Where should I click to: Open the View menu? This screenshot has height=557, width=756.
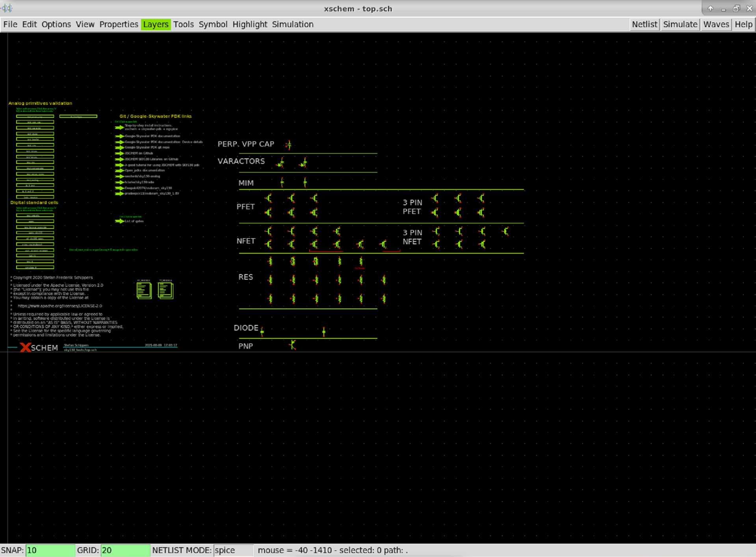[85, 24]
